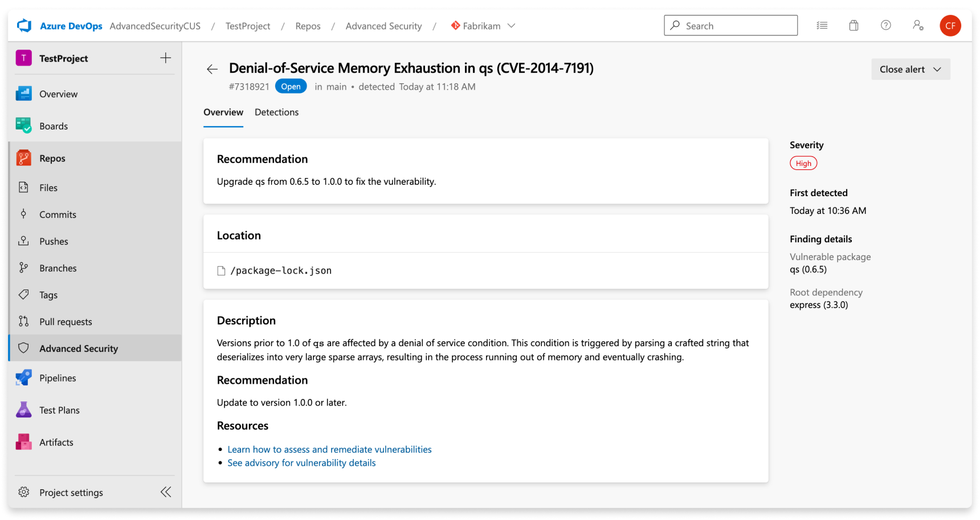Image resolution: width=980 pixels, height=520 pixels.
Task: Click the alert title with CVE-2014-7191
Action: tap(411, 68)
